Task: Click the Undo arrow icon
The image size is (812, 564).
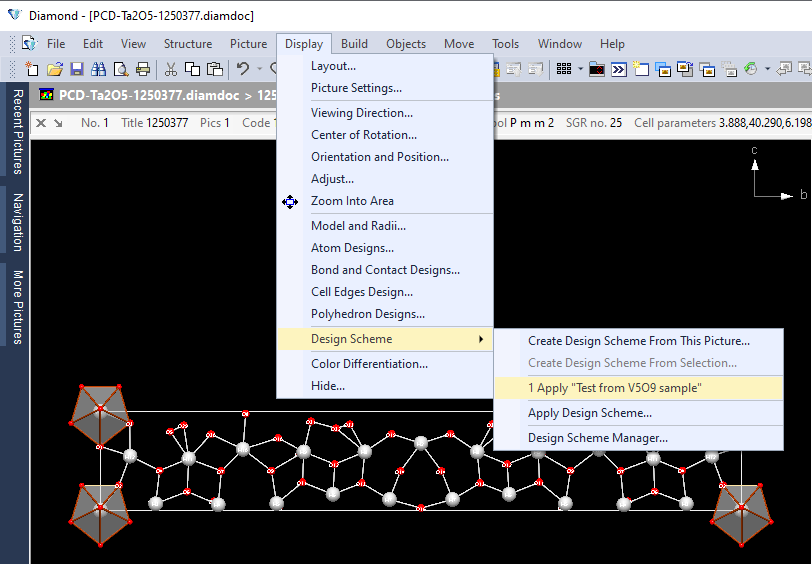Action: pos(242,69)
